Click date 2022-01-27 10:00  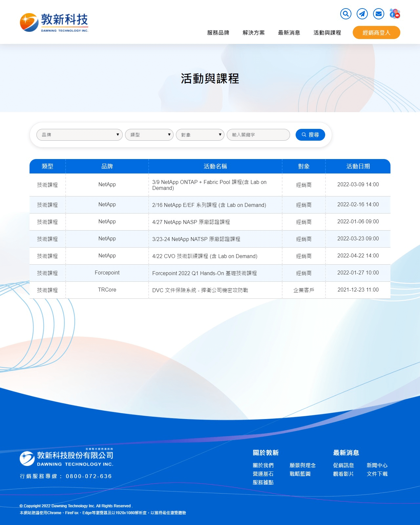click(x=358, y=273)
